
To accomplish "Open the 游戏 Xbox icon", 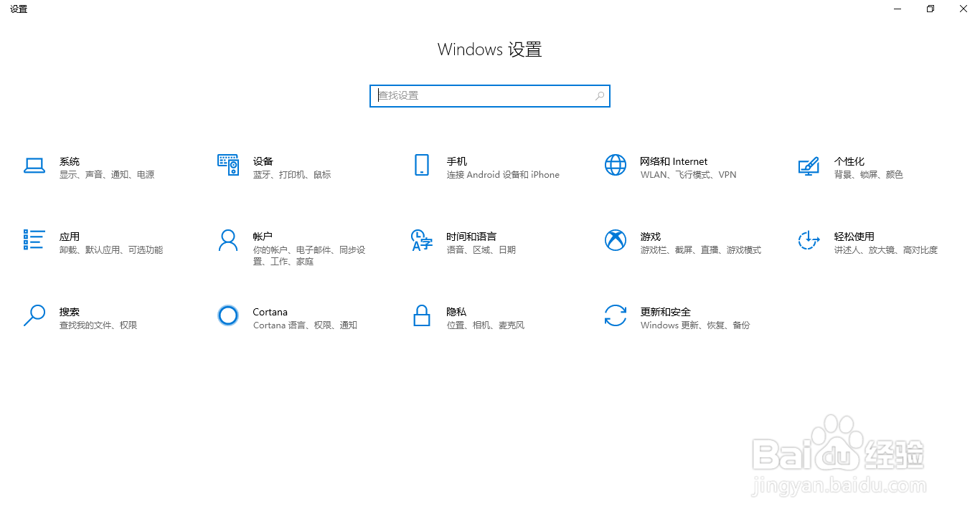I will pos(616,240).
